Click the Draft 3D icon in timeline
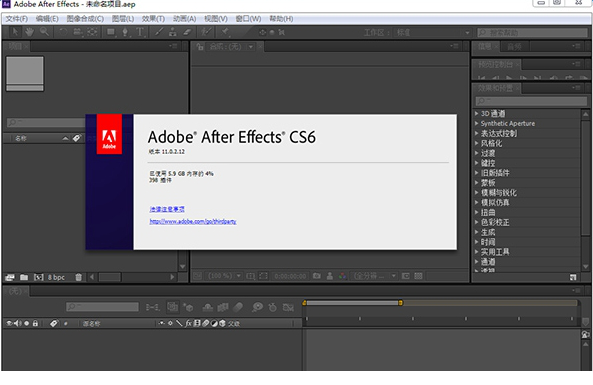593x385 pixels. (188, 307)
